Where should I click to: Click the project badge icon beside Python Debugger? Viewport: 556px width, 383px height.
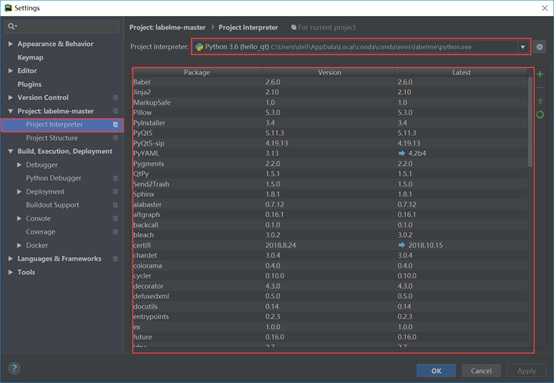click(115, 178)
